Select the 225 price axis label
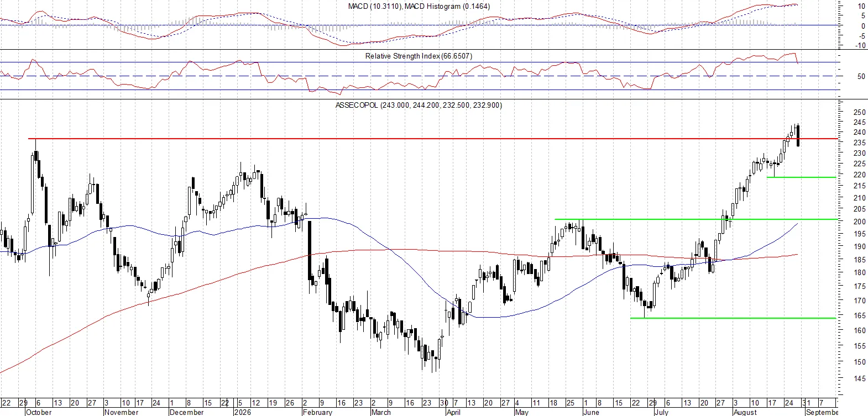Viewport: 868px width, 416px height. coord(860,164)
